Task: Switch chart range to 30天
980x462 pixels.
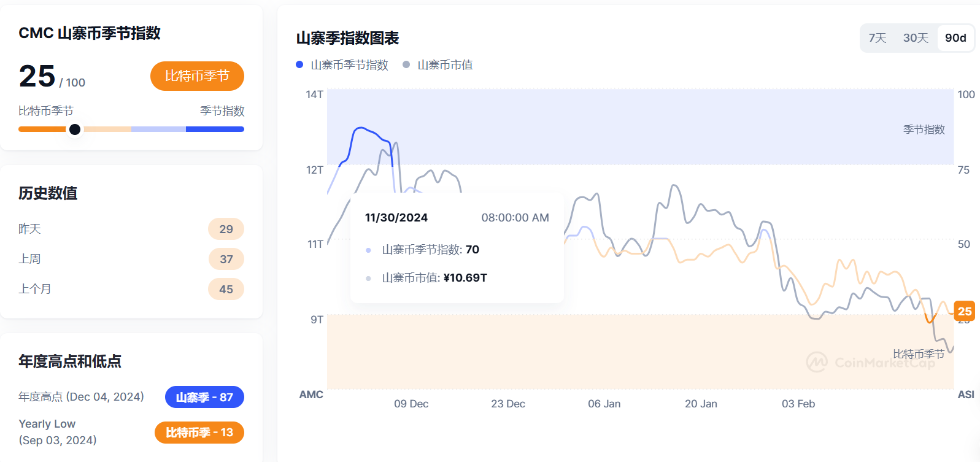Action: pyautogui.click(x=916, y=38)
